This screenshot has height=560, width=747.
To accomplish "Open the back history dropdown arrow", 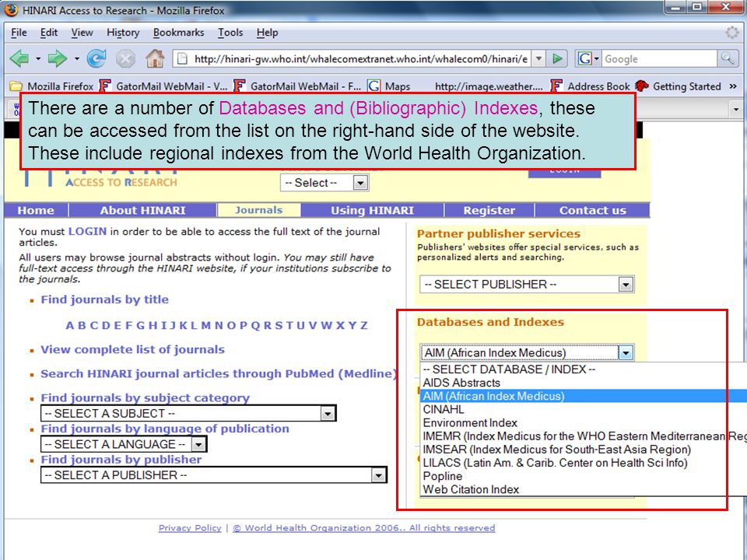I will click(x=37, y=59).
